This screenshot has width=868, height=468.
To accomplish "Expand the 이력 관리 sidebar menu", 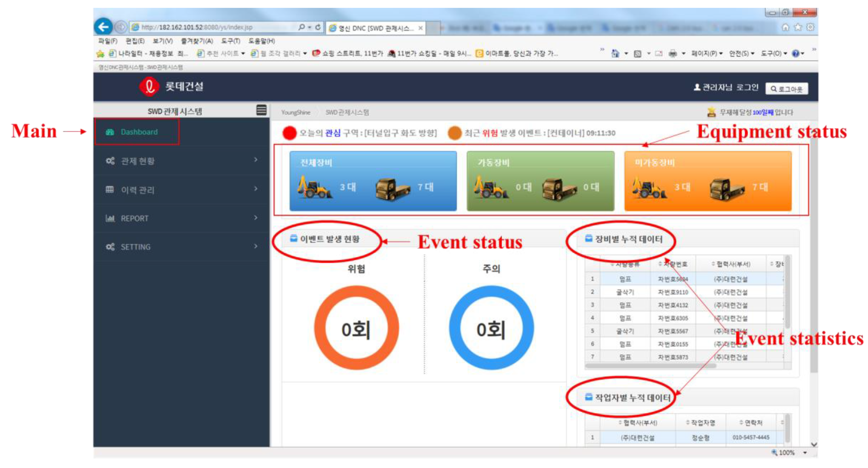I will [x=182, y=189].
